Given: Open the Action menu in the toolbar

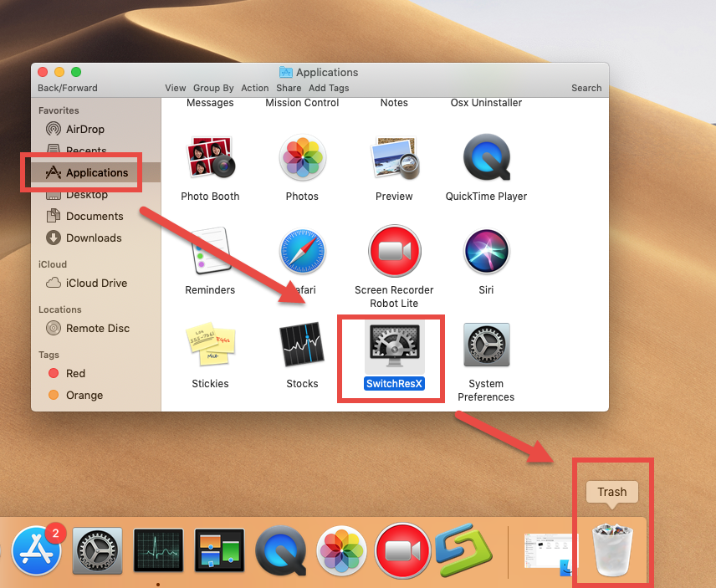Looking at the screenshot, I should click(254, 88).
